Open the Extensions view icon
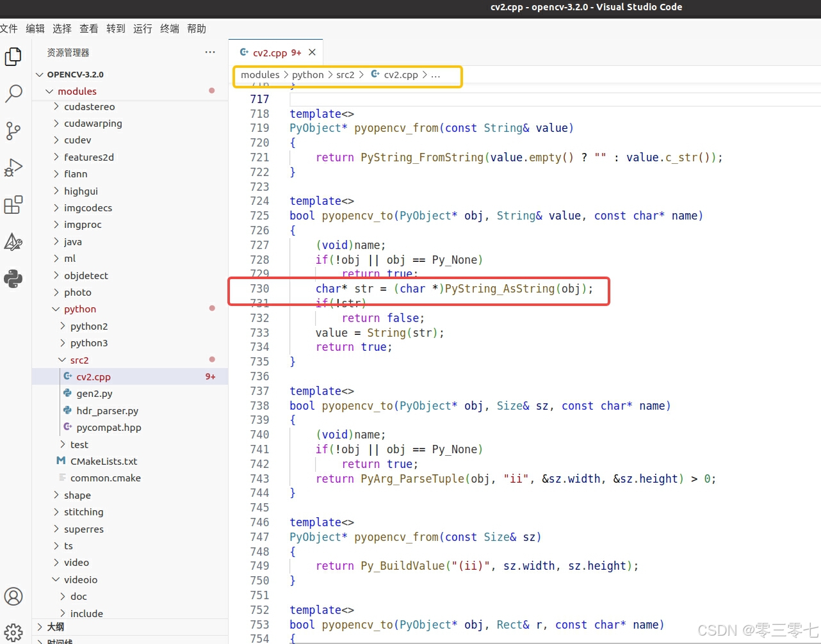The image size is (821, 644). 13,205
